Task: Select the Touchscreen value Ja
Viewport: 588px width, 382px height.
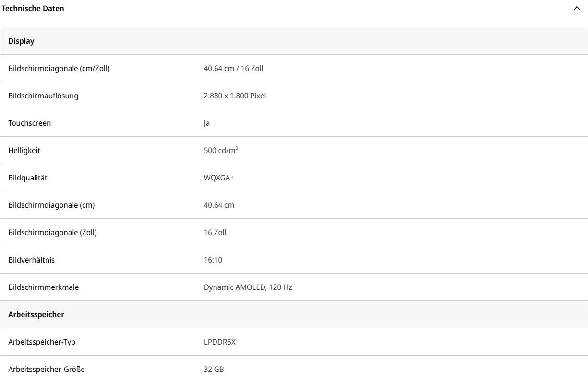Action: (x=207, y=123)
